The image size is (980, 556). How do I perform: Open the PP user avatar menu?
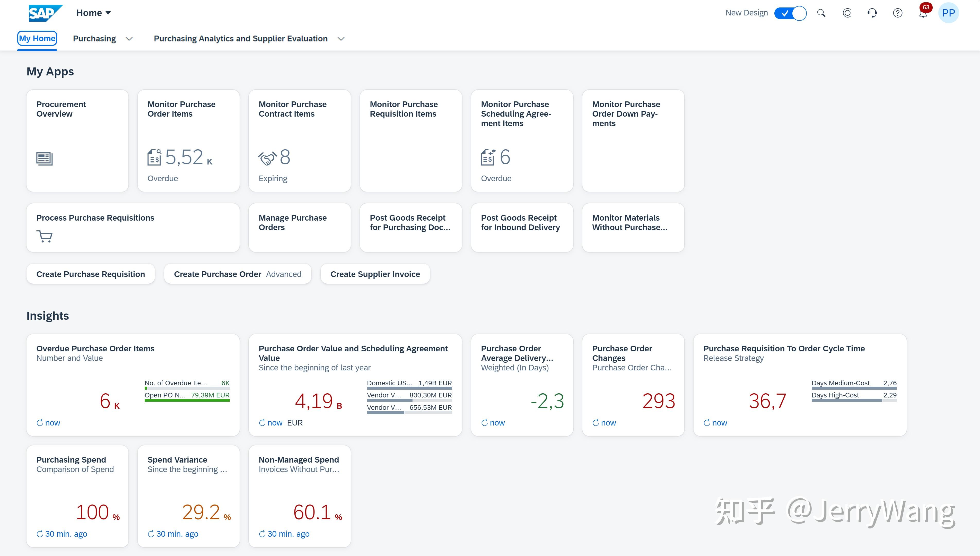click(x=949, y=13)
